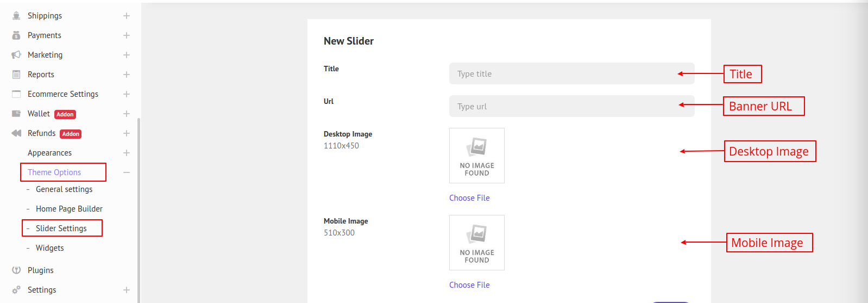Open Slider Settings menu item
The image size is (868, 303).
tap(61, 228)
